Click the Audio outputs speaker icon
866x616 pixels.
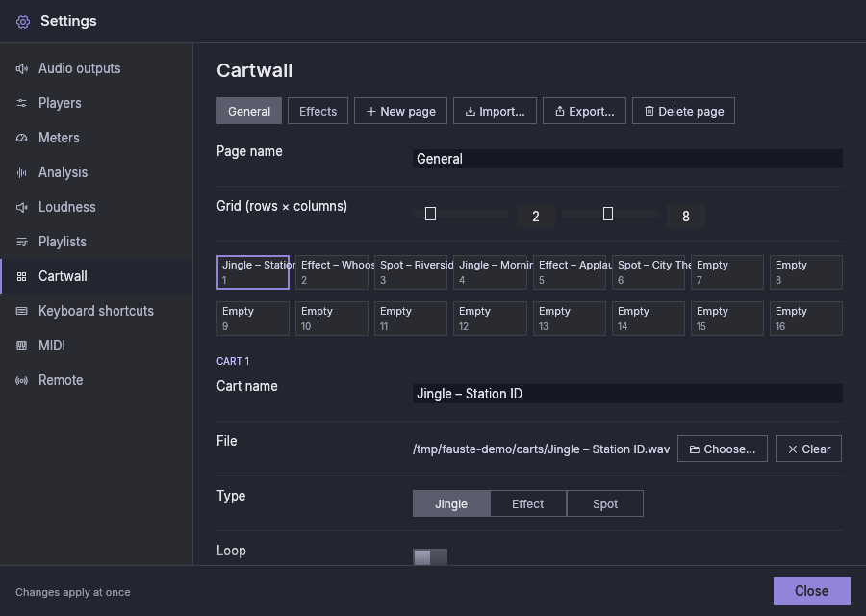pos(21,68)
